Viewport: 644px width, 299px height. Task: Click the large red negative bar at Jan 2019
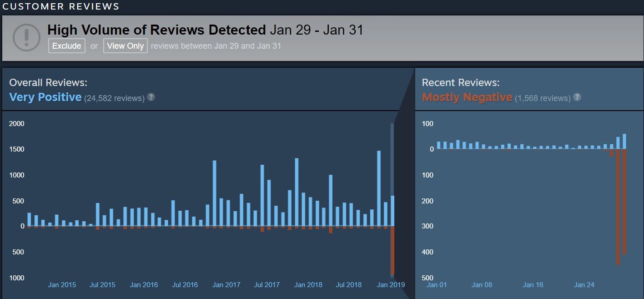coord(392,250)
